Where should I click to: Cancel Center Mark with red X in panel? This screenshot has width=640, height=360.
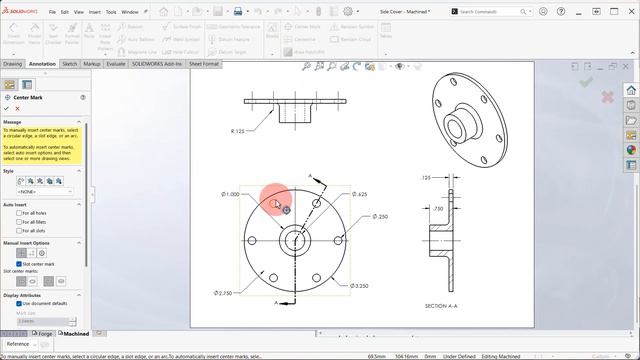pyautogui.click(x=18, y=109)
